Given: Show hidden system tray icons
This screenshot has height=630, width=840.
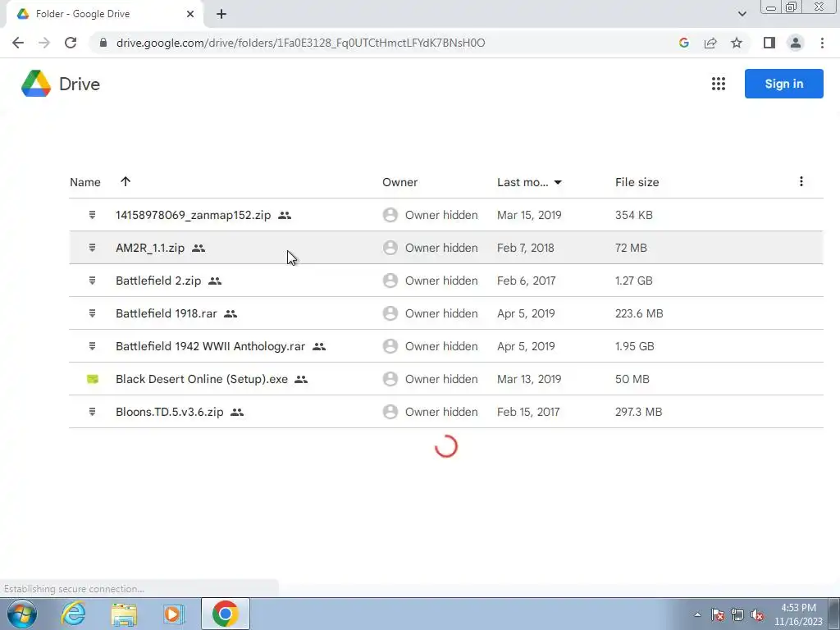Looking at the screenshot, I should (697, 614).
